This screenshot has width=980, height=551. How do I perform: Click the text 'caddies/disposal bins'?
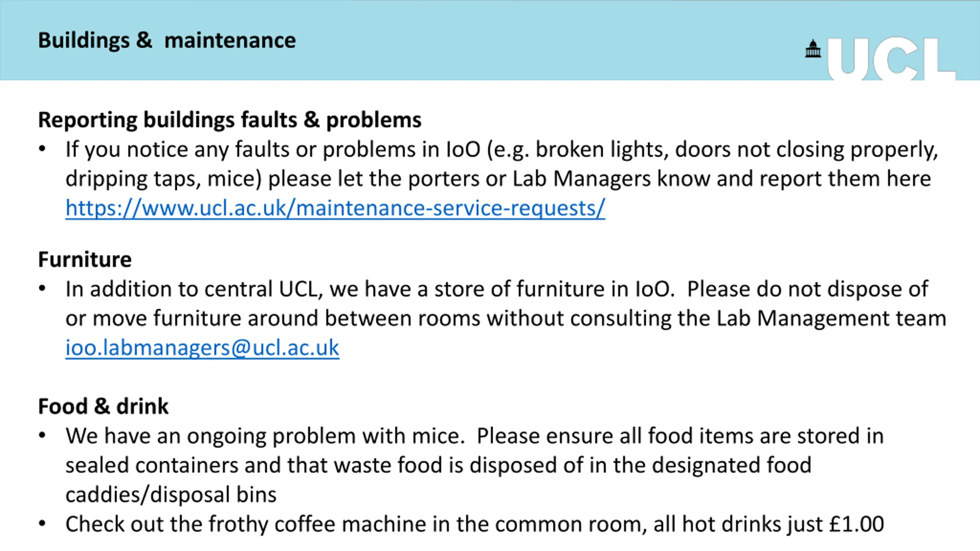[x=171, y=495]
